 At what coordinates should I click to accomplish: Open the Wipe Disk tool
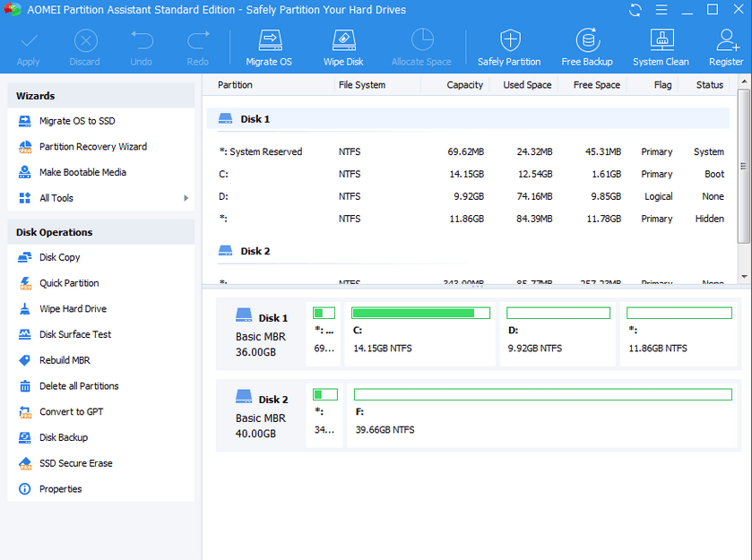tap(343, 47)
